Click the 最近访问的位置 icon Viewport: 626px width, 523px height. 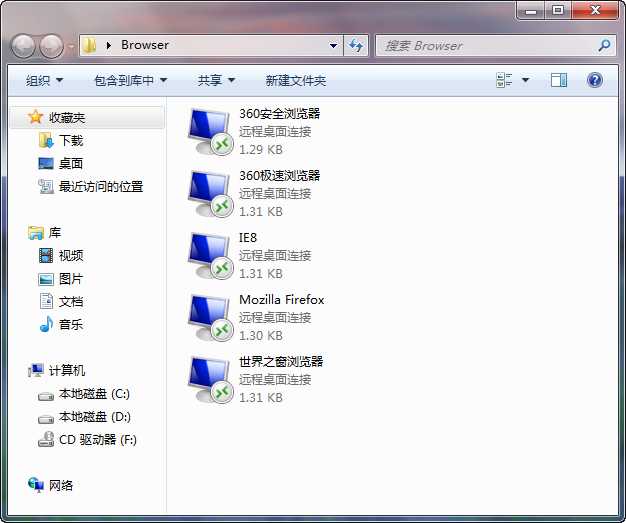tap(46, 186)
